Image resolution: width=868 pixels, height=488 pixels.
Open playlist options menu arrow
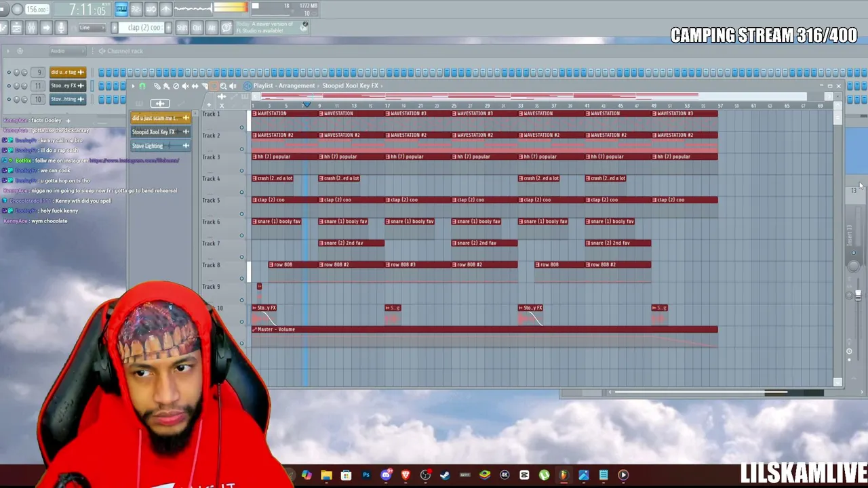coord(133,86)
